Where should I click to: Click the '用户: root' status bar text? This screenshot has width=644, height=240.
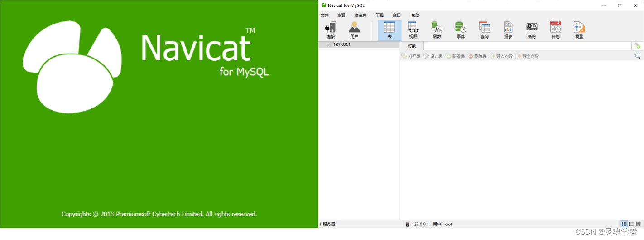point(442,224)
